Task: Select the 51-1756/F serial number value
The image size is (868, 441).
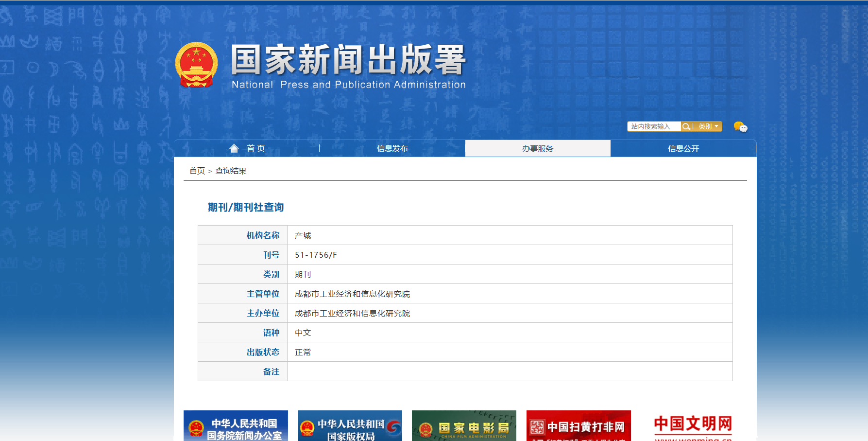Action: (316, 255)
